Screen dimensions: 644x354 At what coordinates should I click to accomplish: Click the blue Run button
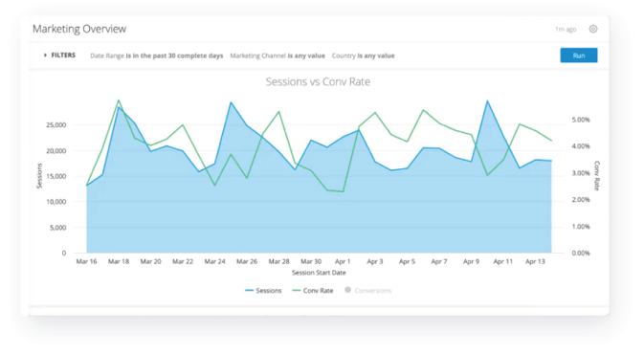pos(579,55)
